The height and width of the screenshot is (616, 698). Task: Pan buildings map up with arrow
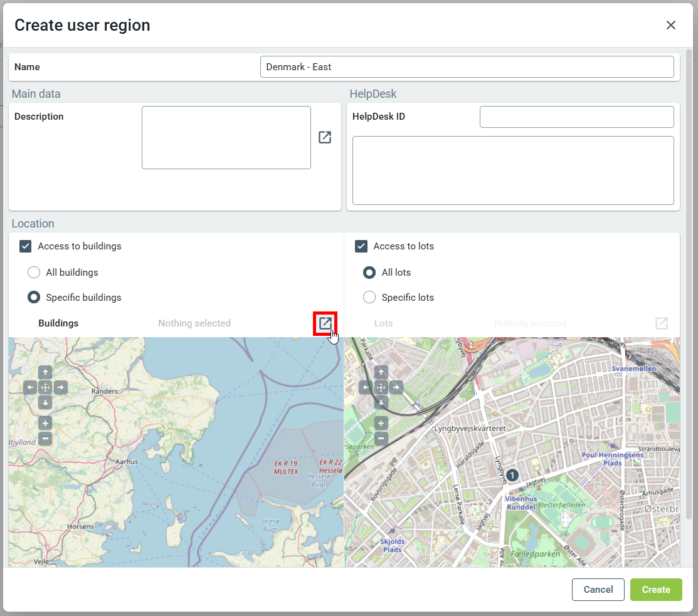pyautogui.click(x=45, y=373)
